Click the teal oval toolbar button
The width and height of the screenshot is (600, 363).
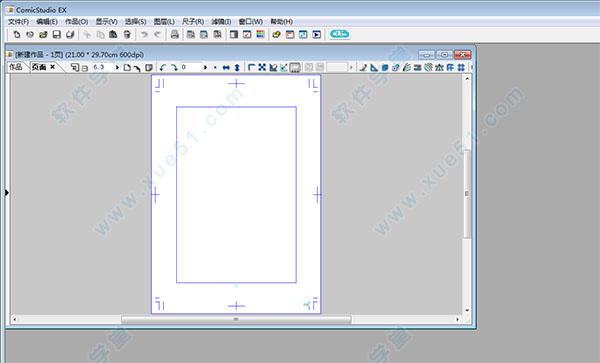click(339, 34)
